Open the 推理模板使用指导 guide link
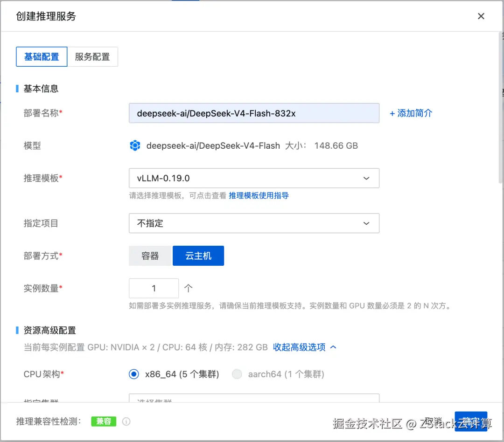Image resolution: width=504 pixels, height=442 pixels. pyautogui.click(x=259, y=195)
